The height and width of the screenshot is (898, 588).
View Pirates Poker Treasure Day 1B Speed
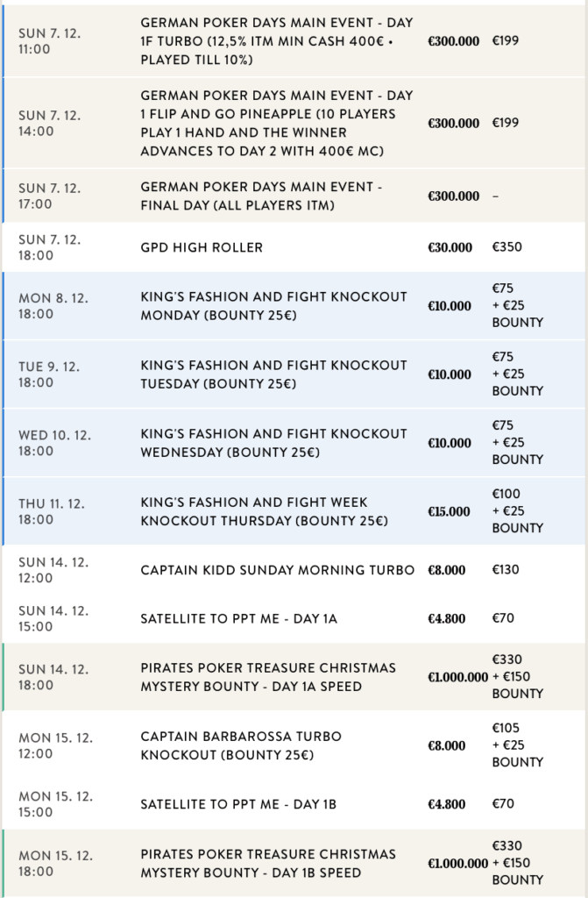coord(268,863)
